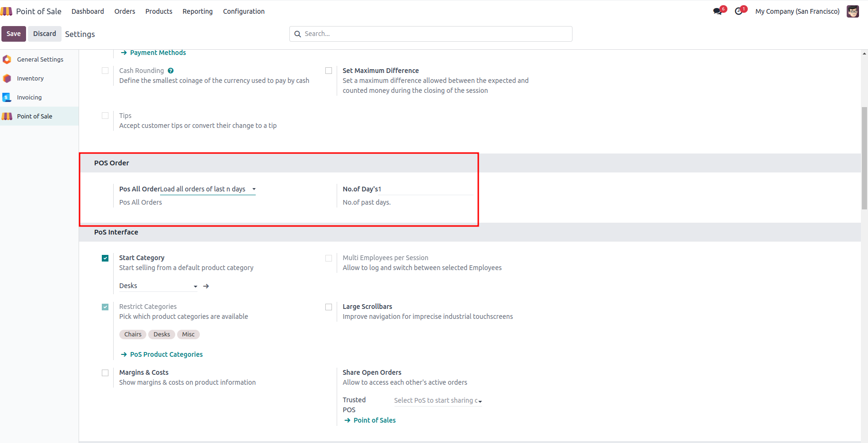Select the Inventory settings icon
The height and width of the screenshot is (443, 868).
coord(7,78)
